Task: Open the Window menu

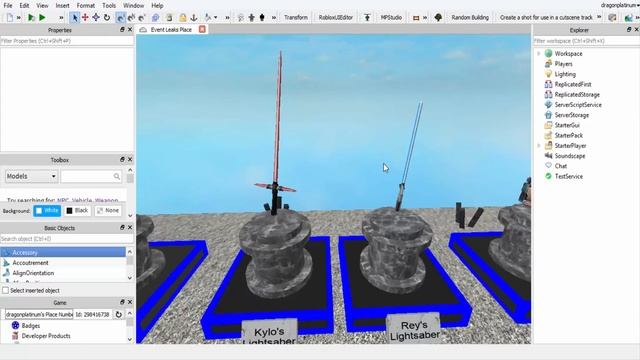Action: (x=133, y=6)
